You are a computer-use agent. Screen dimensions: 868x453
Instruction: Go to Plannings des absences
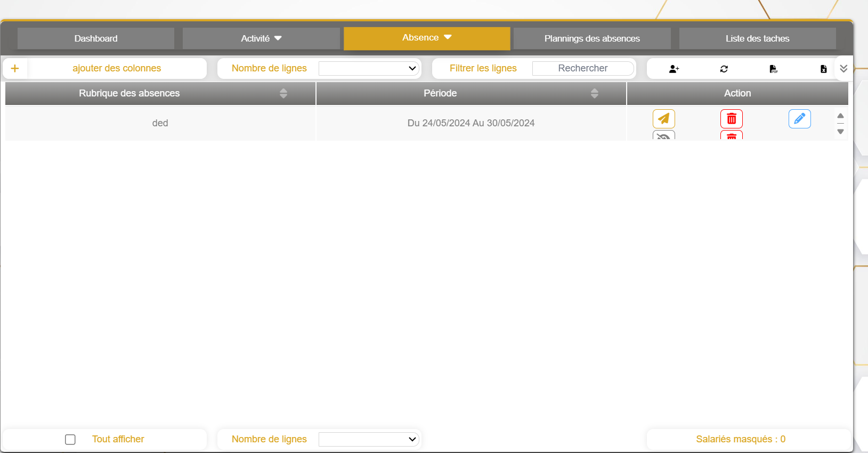tap(592, 38)
